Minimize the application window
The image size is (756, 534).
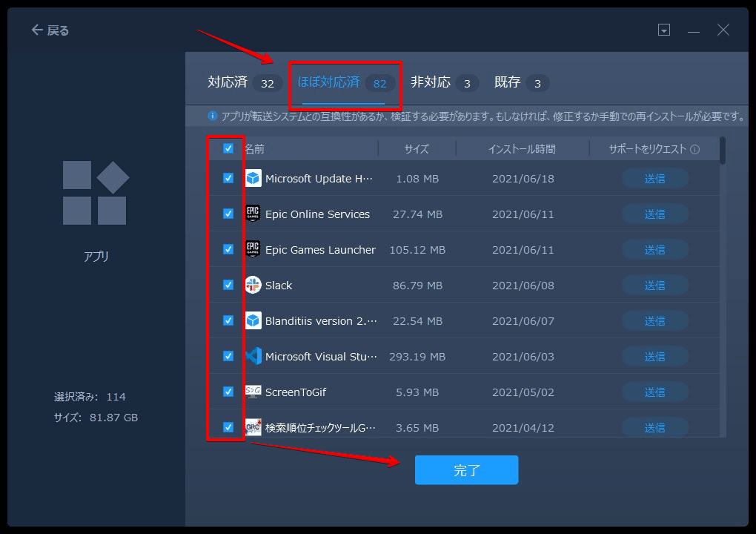pos(693,30)
